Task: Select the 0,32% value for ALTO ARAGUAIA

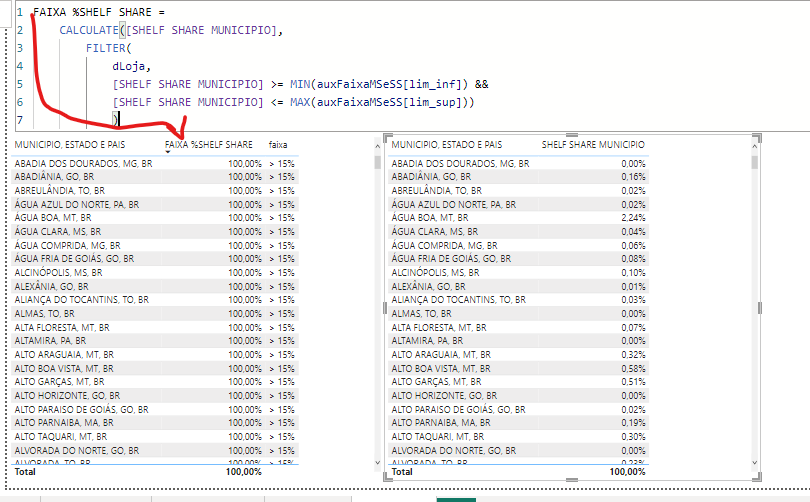Action: coord(633,355)
